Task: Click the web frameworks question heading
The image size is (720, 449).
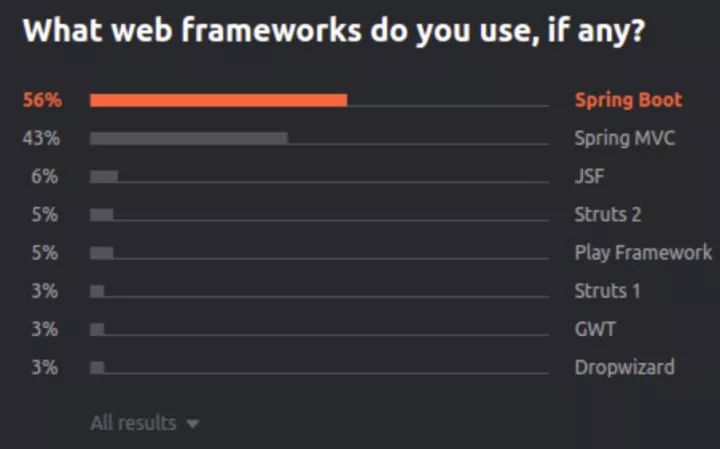Action: click(x=334, y=31)
